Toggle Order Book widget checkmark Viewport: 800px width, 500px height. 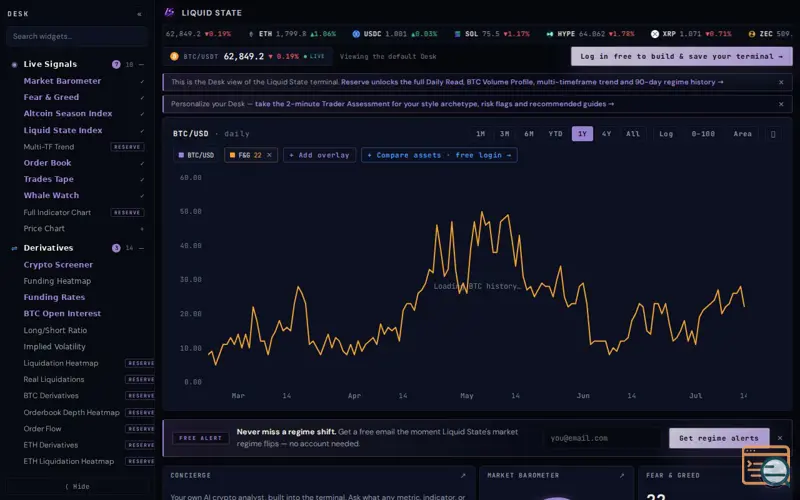tap(142, 164)
